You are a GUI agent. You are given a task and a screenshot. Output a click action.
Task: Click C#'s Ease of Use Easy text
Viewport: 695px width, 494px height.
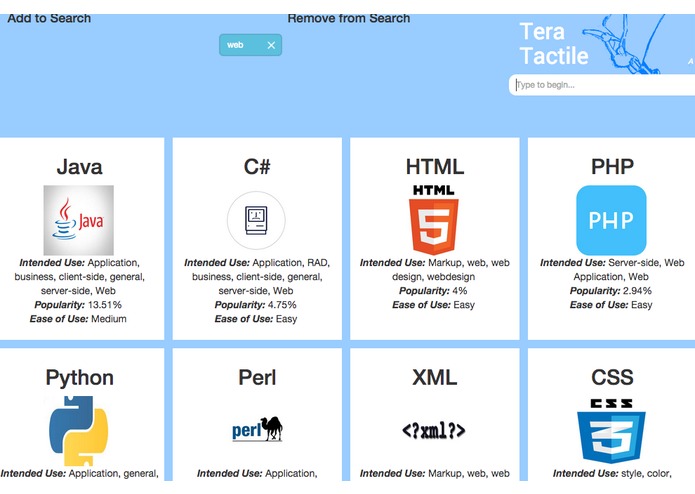pos(256,319)
